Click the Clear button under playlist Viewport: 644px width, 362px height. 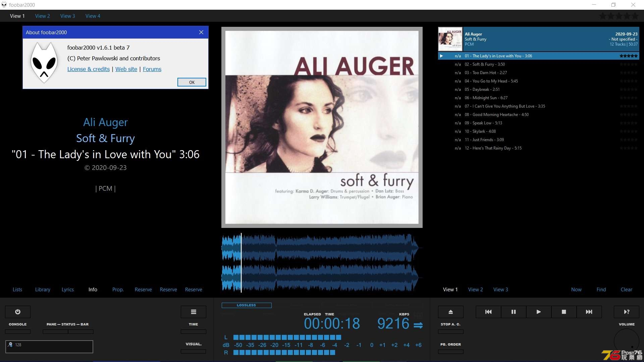click(627, 290)
